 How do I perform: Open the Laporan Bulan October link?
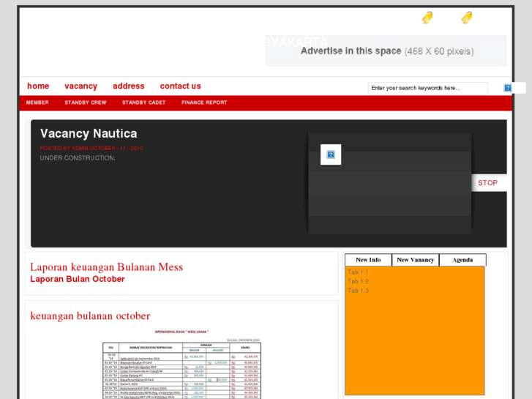(x=78, y=279)
